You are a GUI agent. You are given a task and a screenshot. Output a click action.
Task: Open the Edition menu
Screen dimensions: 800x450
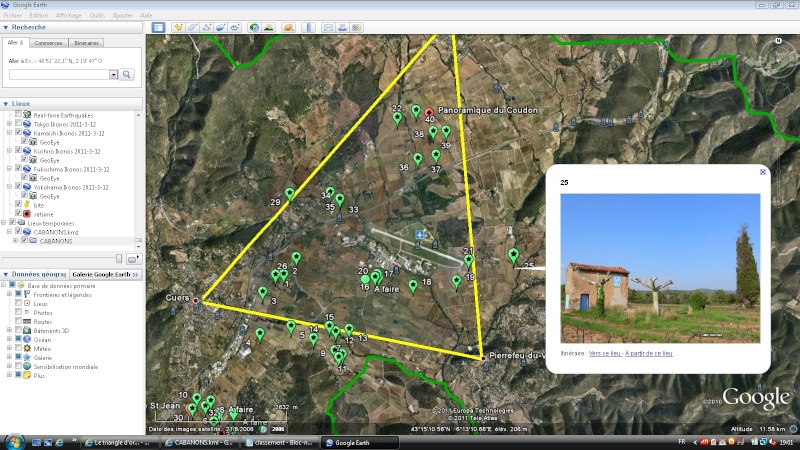38,15
